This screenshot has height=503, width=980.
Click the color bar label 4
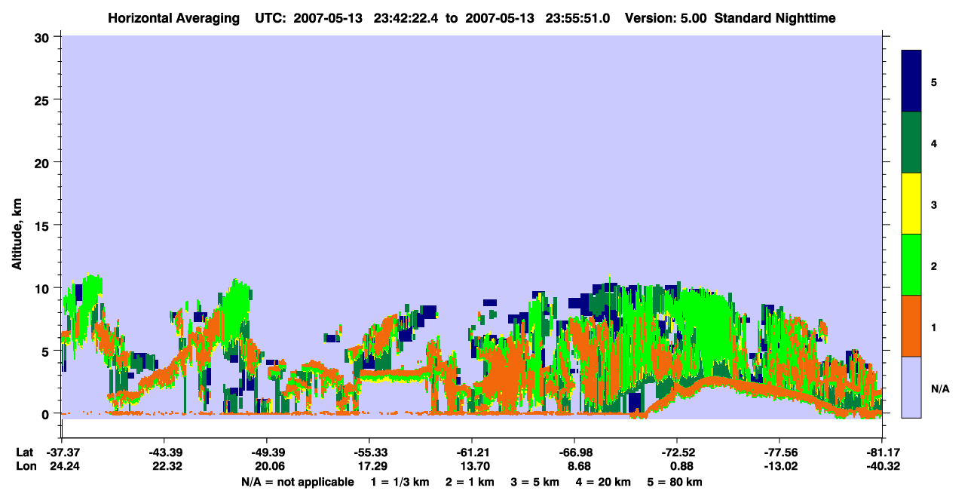(x=934, y=143)
